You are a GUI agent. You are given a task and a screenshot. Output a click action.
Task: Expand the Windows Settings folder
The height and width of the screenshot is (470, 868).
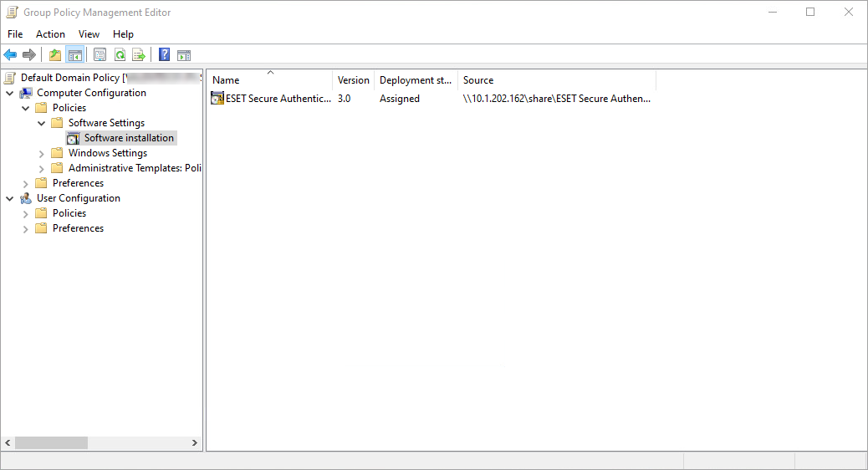pos(42,153)
